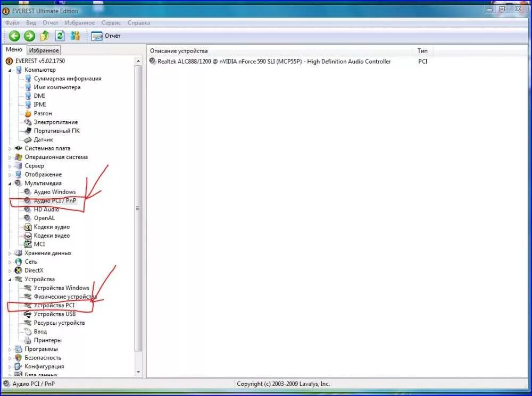Click the Имя компьютера icon
The width and height of the screenshot is (532, 396).
click(28, 87)
